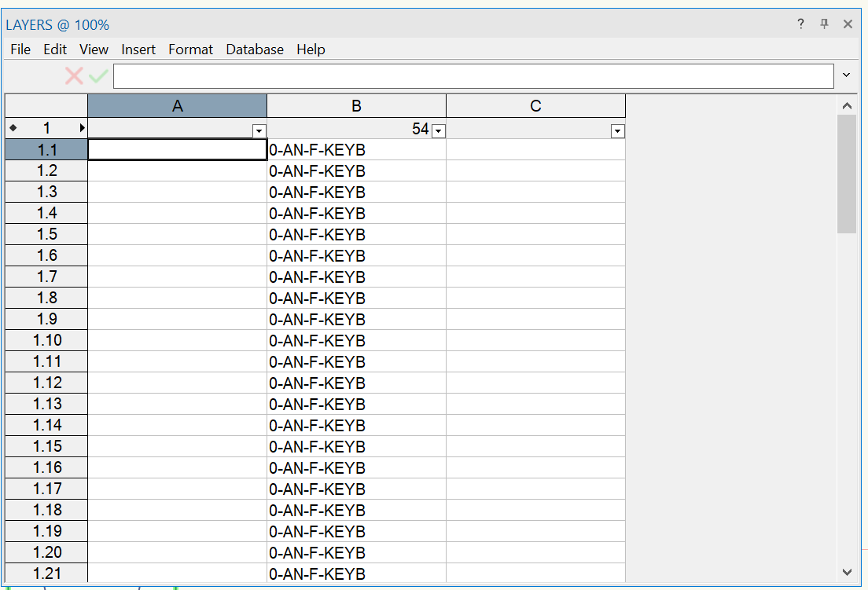Viewport: 868px width, 590px height.
Task: Open the dropdown in column A of row 1
Action: [259, 130]
